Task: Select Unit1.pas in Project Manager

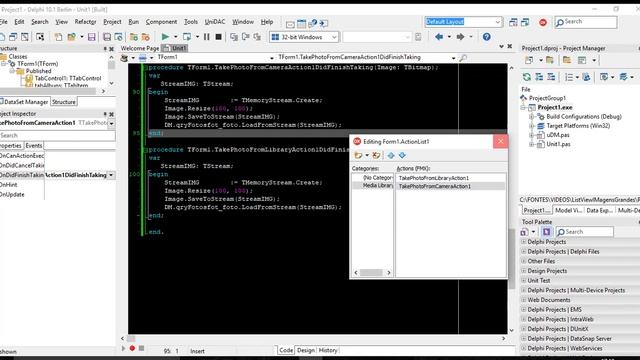Action: 558,144
